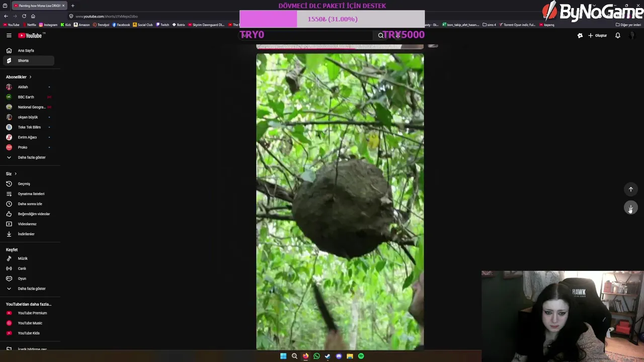Open the sims 4 bookmark folder
The image size is (644, 362).
click(x=489, y=25)
